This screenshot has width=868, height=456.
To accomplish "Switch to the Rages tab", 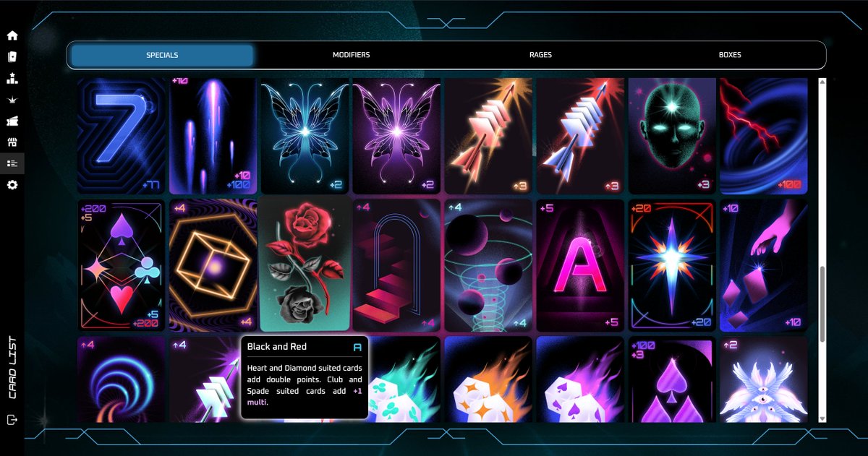I will pos(540,55).
